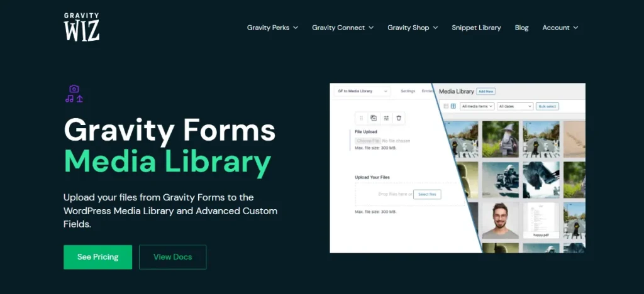Select the Gandalf LEGO figure thumbnail
Screen dimensions: 644x294
coord(500,139)
